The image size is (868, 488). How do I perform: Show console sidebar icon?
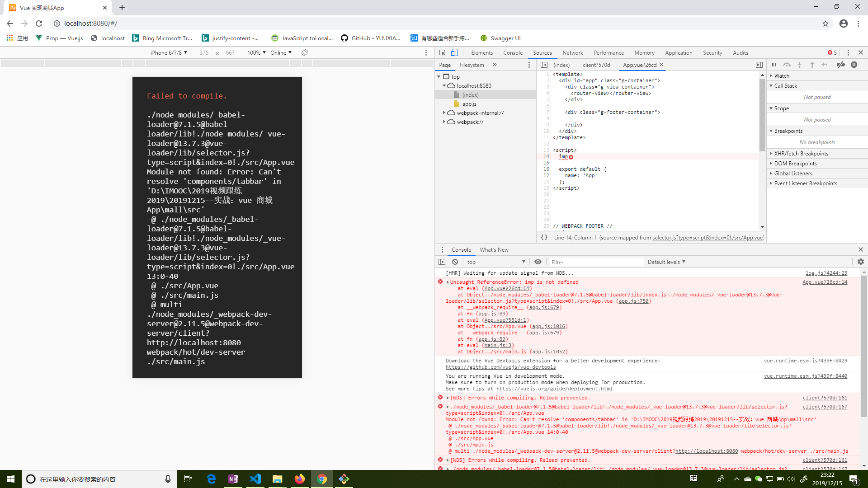pos(442,262)
